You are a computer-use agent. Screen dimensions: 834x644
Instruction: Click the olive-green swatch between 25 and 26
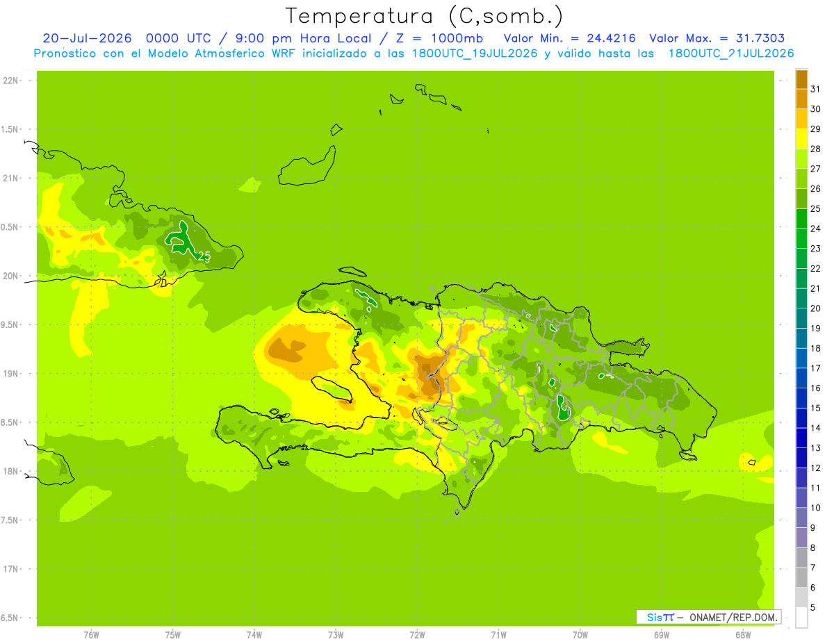(801, 199)
